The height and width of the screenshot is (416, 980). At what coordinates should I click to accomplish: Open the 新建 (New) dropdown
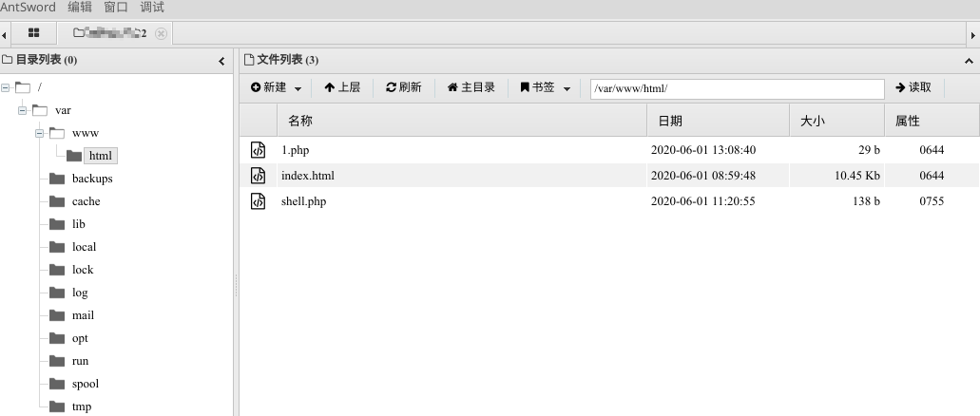tap(276, 87)
